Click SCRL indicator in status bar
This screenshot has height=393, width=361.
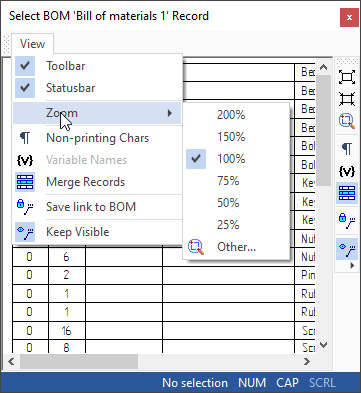[322, 383]
